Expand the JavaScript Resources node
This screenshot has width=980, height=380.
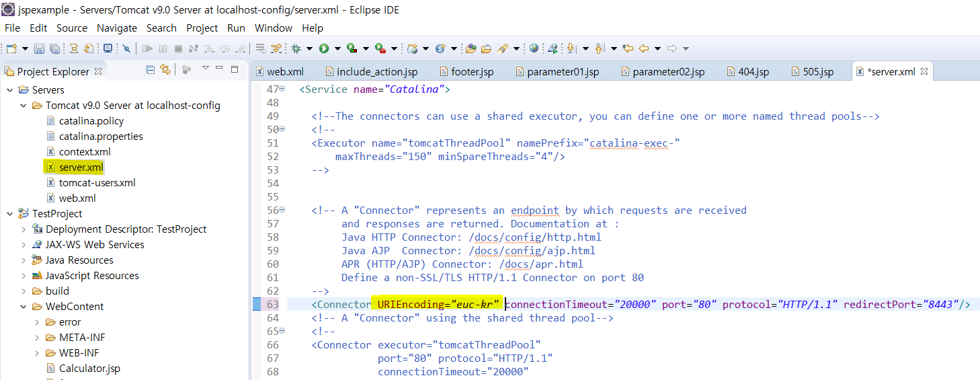23,275
